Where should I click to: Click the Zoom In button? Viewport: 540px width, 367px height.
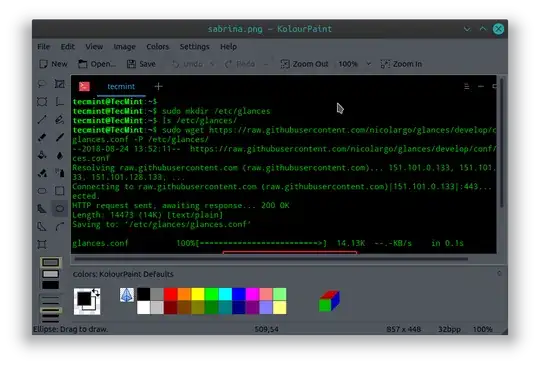(x=402, y=64)
